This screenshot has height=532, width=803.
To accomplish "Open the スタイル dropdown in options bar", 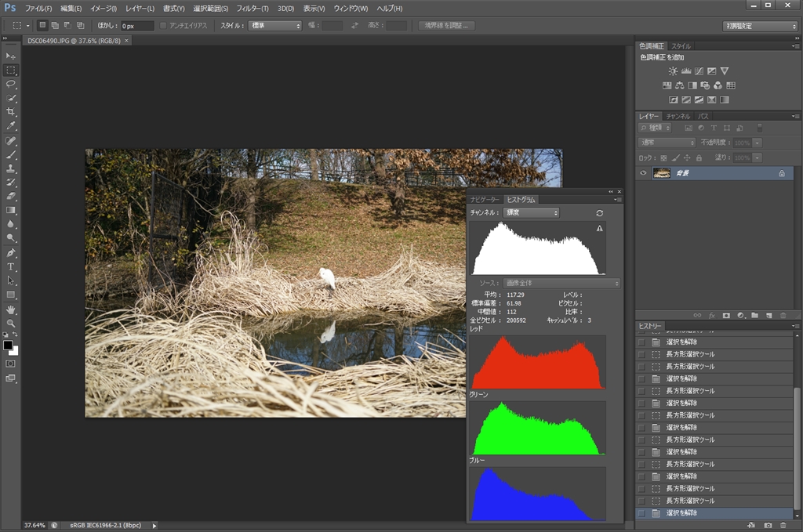I will tap(275, 26).
